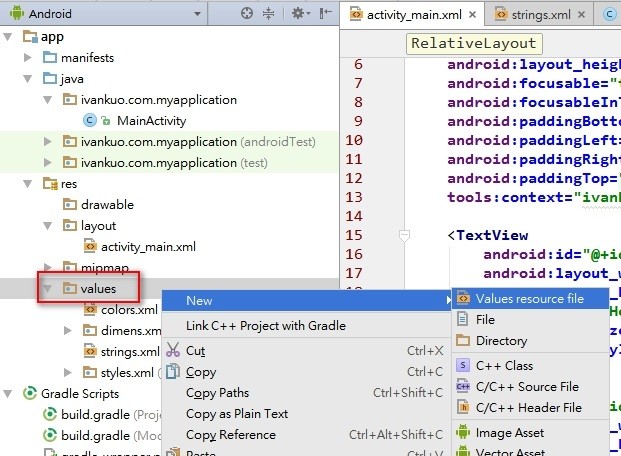Image resolution: width=621 pixels, height=456 pixels.
Task: Click the app module folder icon
Action: pyautogui.click(x=30, y=37)
